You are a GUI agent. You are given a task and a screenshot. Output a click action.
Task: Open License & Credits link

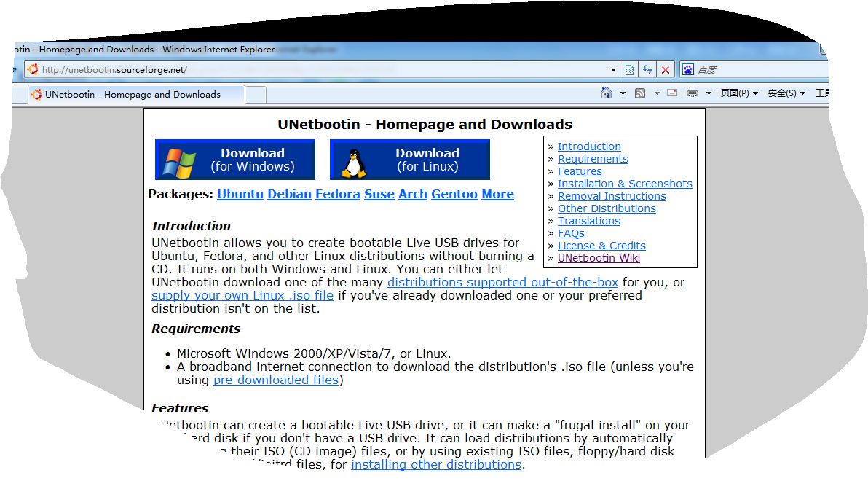pyautogui.click(x=601, y=246)
